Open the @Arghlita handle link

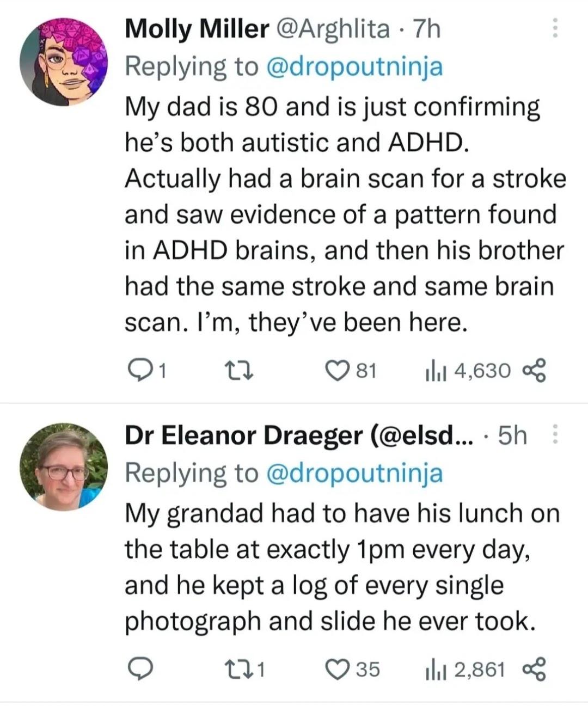(x=334, y=29)
